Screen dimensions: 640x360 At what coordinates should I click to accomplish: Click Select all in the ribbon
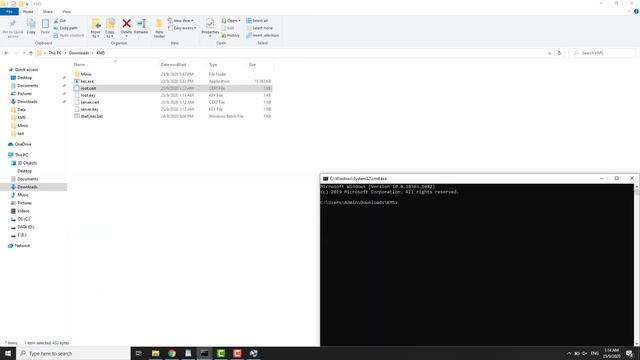257,21
